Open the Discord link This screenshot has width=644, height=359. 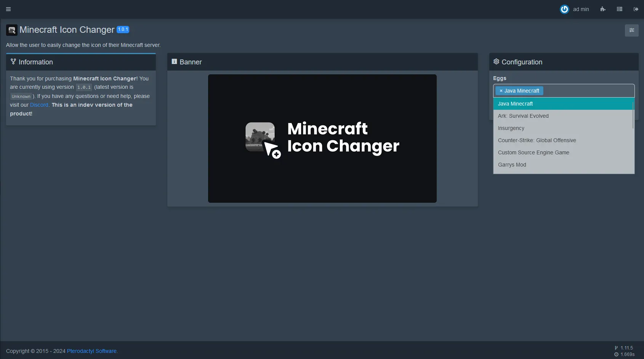pos(39,105)
